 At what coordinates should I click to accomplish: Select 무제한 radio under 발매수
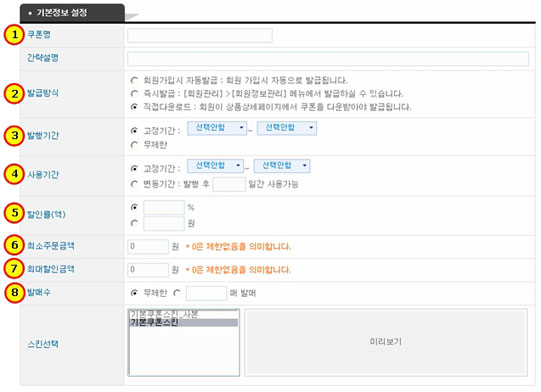(x=134, y=293)
